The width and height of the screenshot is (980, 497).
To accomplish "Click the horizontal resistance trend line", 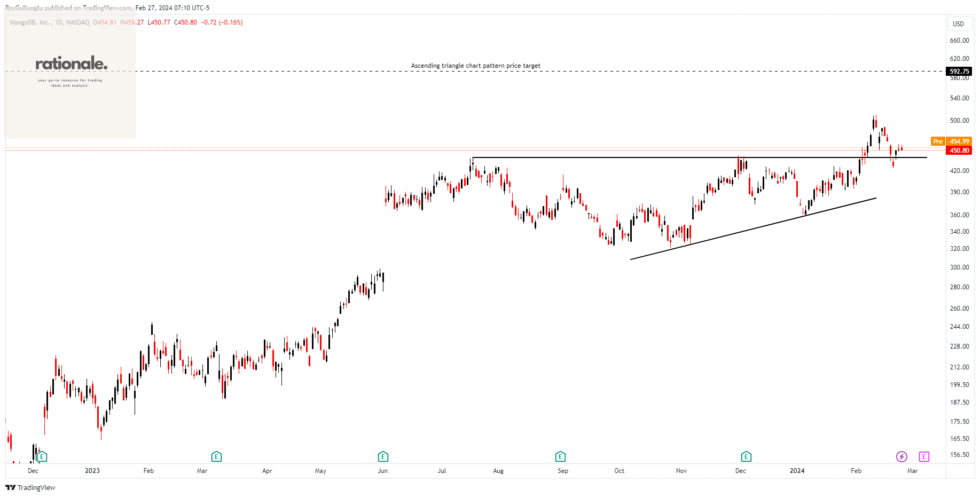I will [700, 157].
